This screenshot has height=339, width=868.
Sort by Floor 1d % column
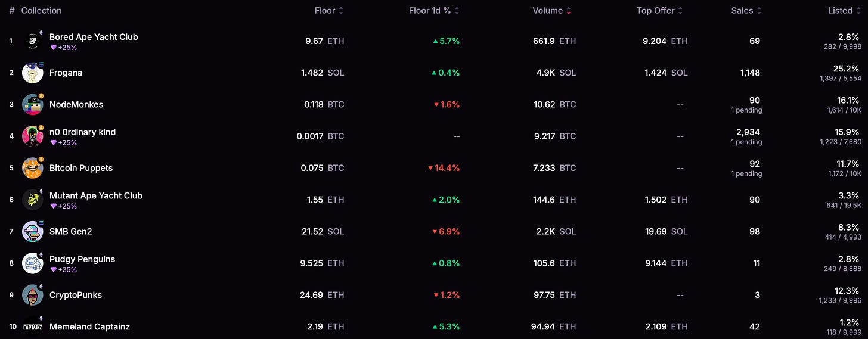[434, 11]
